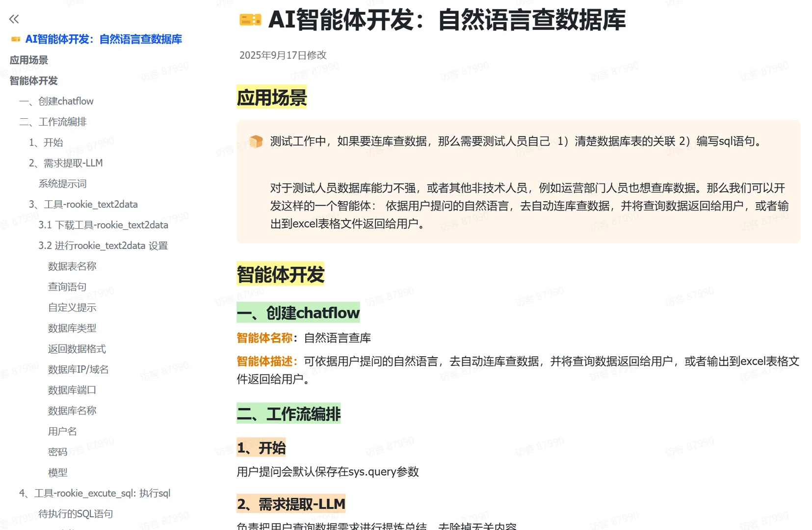Jump to 自定义提示 outline entry

(72, 307)
